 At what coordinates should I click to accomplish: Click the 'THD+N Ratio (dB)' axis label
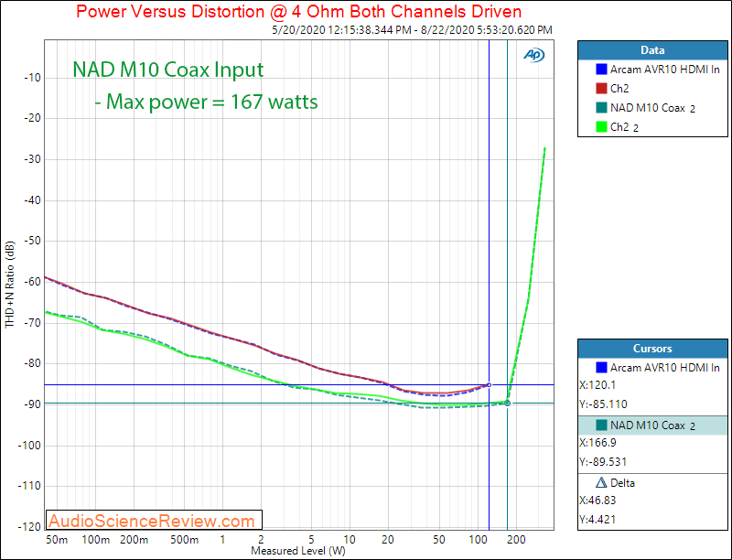point(10,285)
